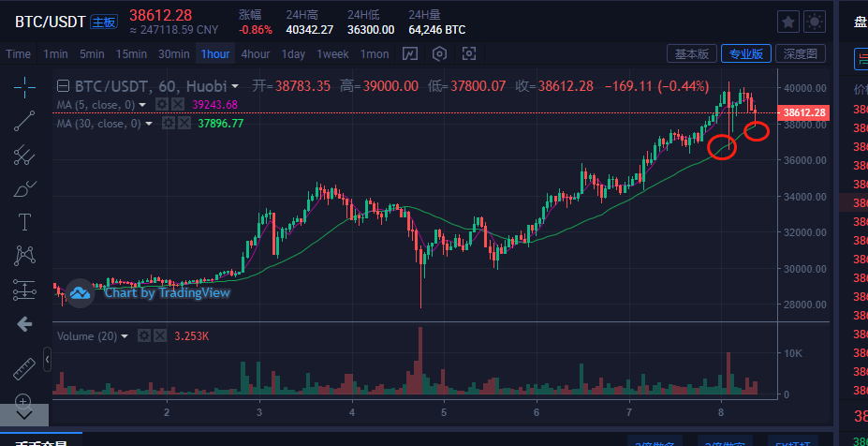Switch to 1min interval
This screenshot has height=446, width=868.
coord(55,53)
